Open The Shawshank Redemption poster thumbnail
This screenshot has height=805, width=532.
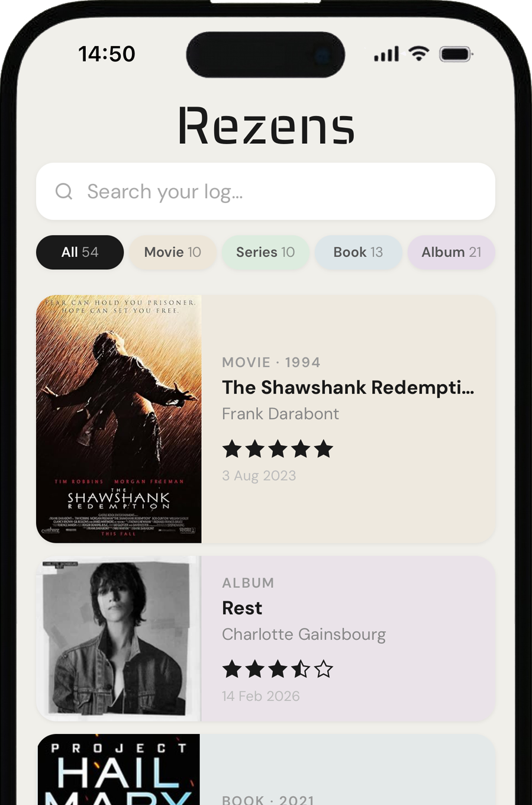click(119, 419)
